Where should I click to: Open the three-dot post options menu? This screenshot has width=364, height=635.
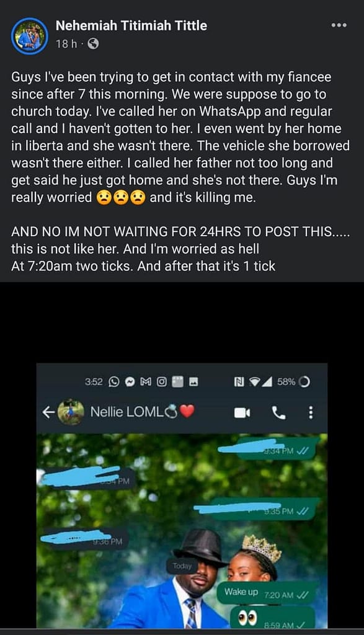[339, 25]
